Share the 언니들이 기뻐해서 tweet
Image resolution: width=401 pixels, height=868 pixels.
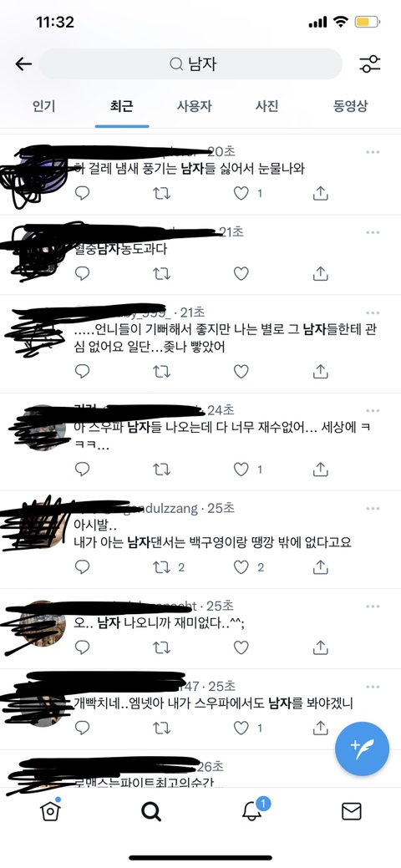click(321, 372)
